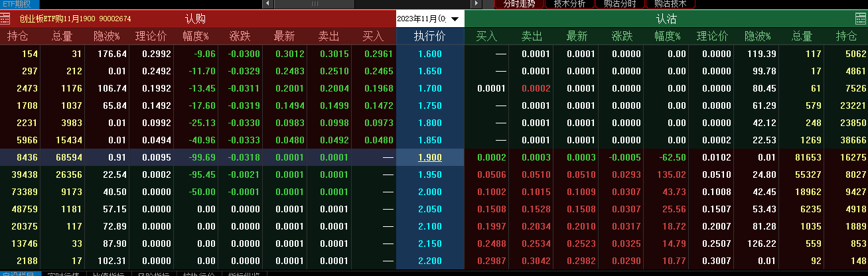Viewport: 868px width, 276px height.
Task: Click contract name 创业板ETF购11月1900
Action: click(56, 19)
